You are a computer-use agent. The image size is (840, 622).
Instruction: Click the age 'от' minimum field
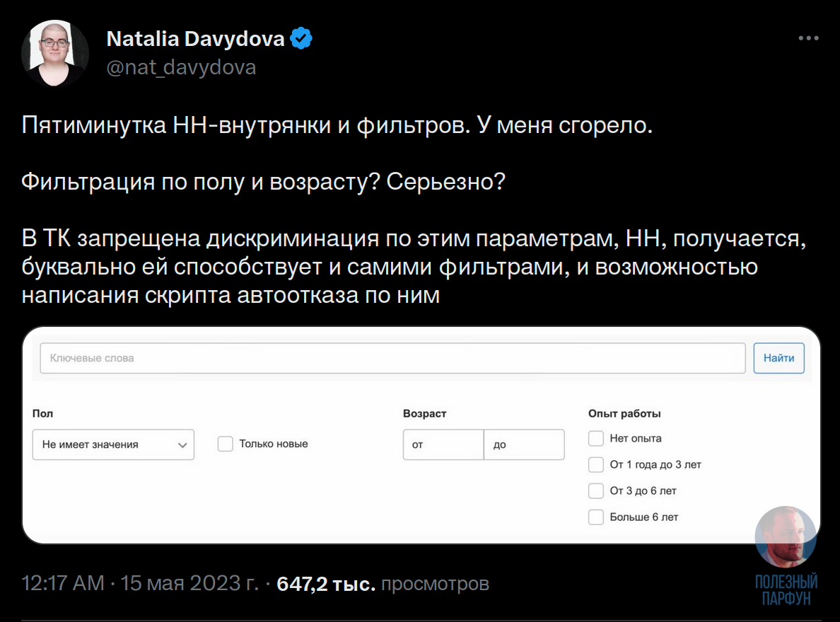443,445
